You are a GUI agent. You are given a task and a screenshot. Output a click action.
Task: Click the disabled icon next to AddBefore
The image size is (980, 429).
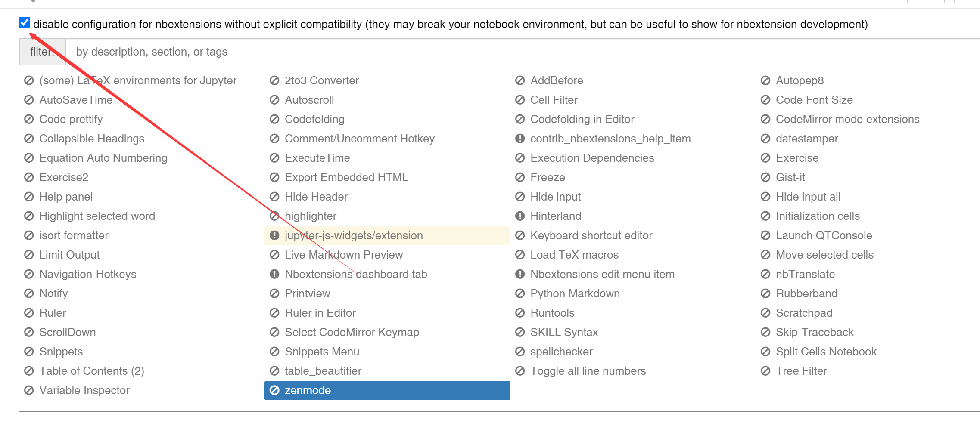pyautogui.click(x=520, y=80)
